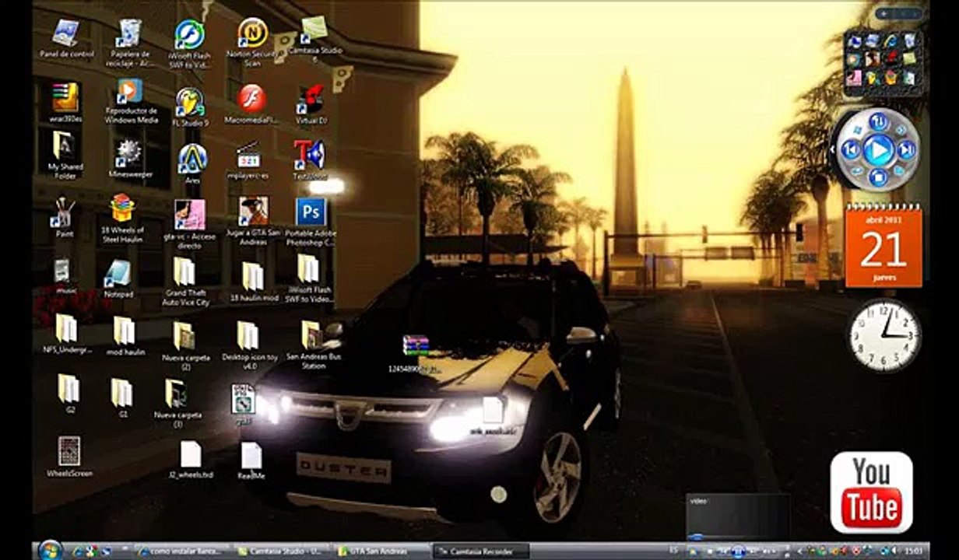959x560 pixels.
Task: Switch to Camtasia Studio taskbar button
Action: pyautogui.click(x=282, y=551)
